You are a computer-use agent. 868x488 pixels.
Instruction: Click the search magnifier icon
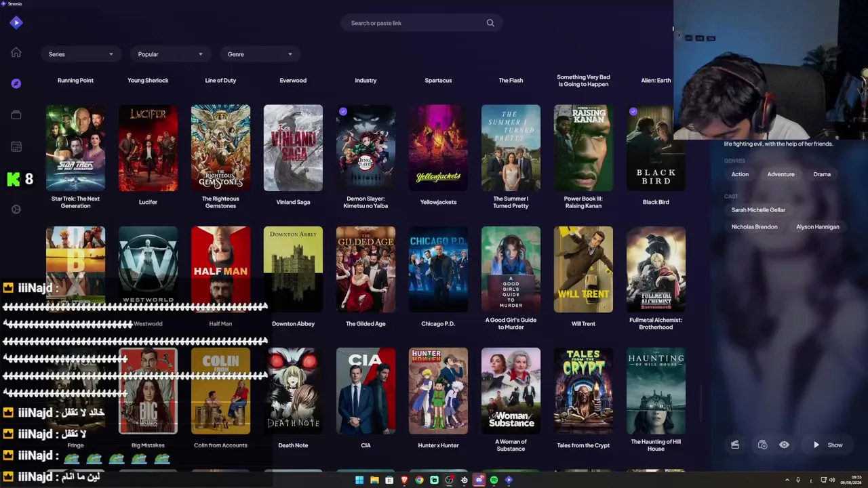tap(490, 23)
